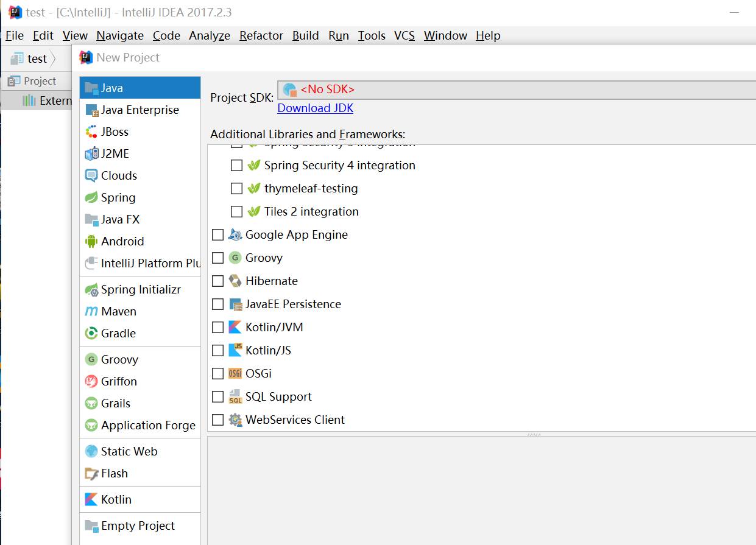Select the Static Web globe icon
This screenshot has height=545, width=756.
pos(91,451)
